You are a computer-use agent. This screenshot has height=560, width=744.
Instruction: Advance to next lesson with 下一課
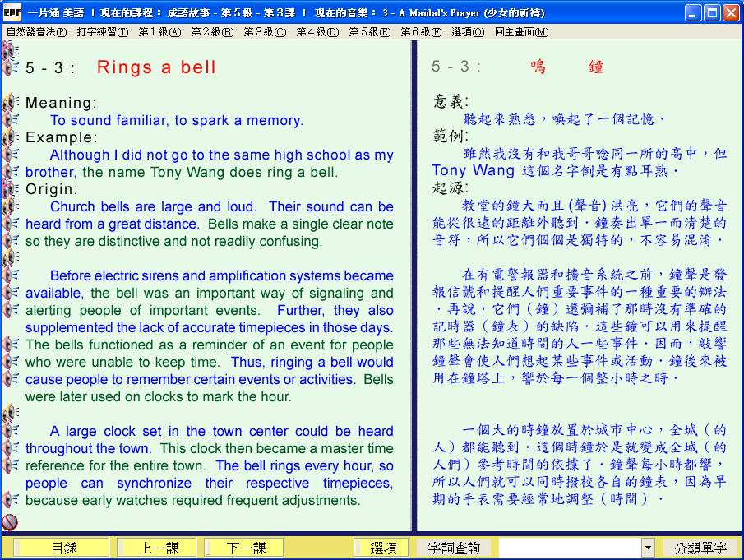tap(246, 548)
